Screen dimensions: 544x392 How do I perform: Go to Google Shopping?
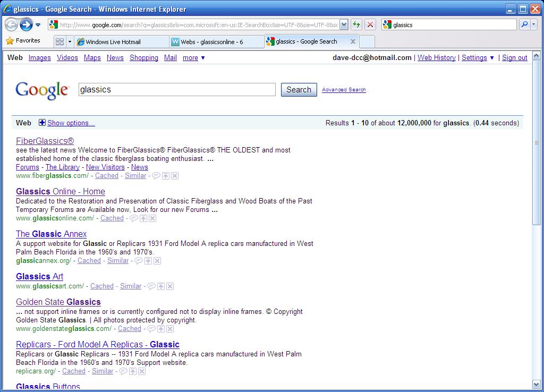(x=144, y=57)
